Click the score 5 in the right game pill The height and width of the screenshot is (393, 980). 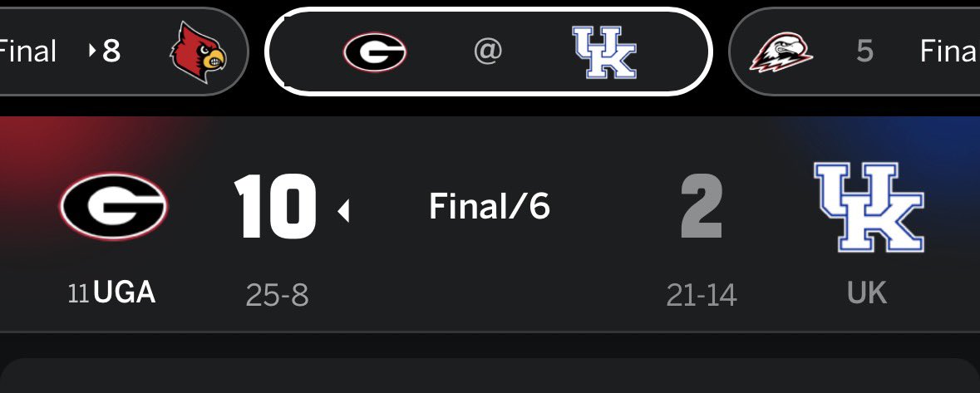864,52
